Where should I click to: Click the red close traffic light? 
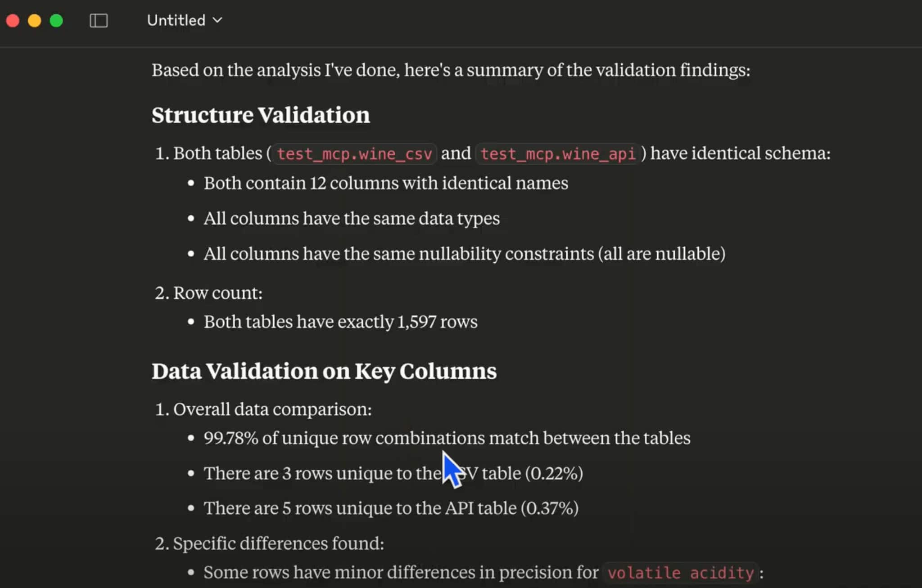(x=13, y=21)
